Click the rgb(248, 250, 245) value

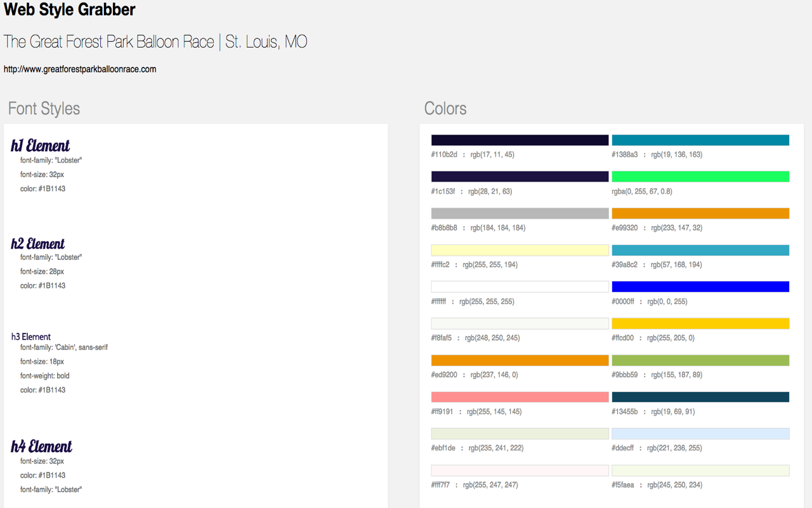coord(493,338)
